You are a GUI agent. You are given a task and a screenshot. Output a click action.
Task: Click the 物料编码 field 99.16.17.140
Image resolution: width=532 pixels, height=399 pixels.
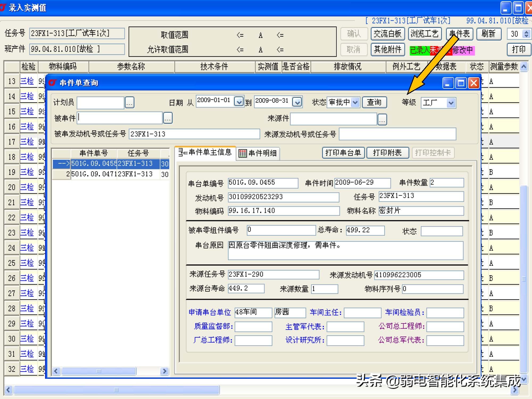(x=284, y=211)
